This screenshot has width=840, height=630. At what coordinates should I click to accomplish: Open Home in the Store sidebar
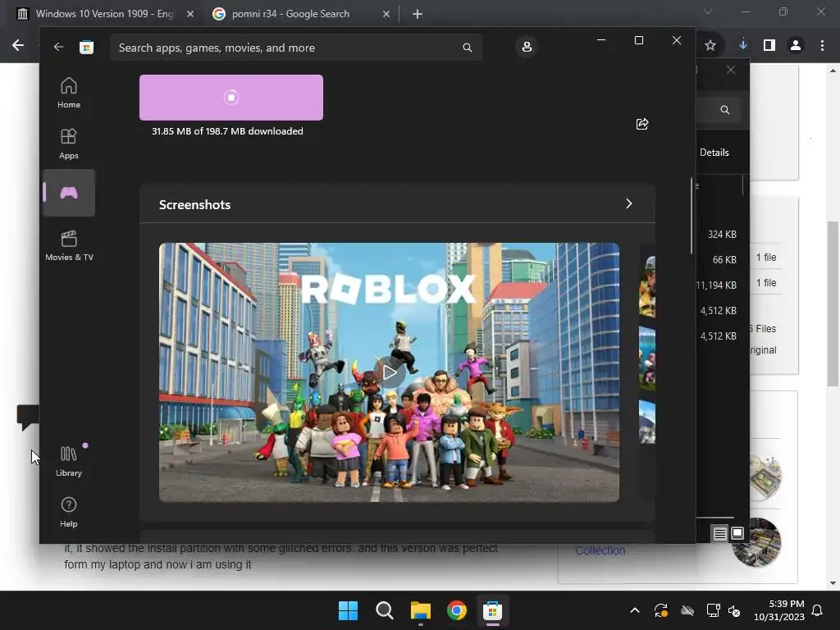point(69,93)
